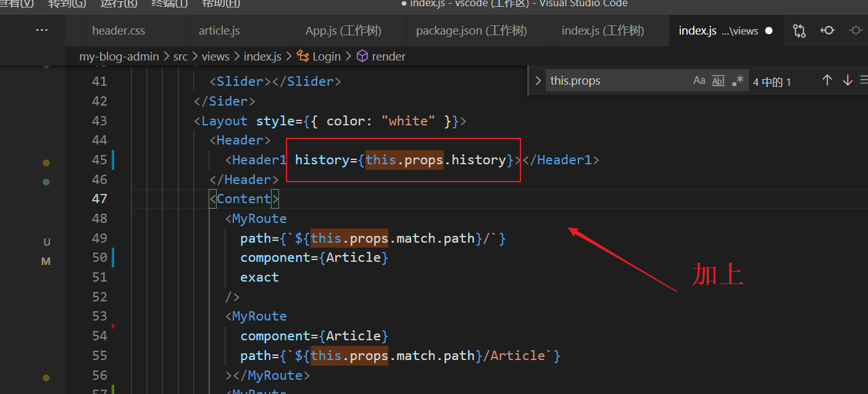The image size is (868, 394).
Task: Click the '4 中的 1' match count
Action: (x=772, y=82)
